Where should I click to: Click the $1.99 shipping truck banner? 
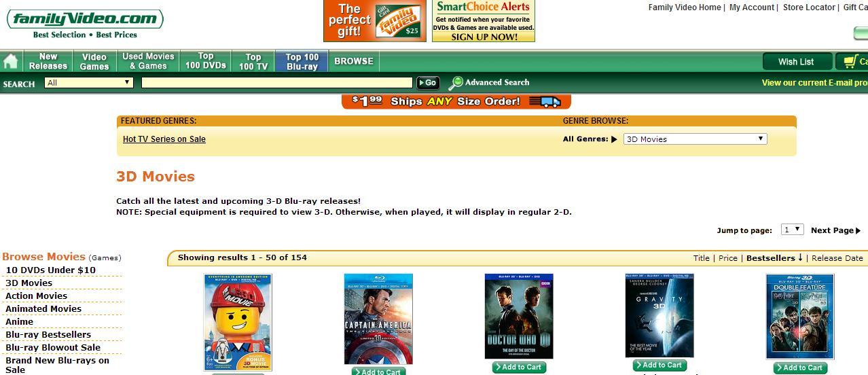click(456, 101)
